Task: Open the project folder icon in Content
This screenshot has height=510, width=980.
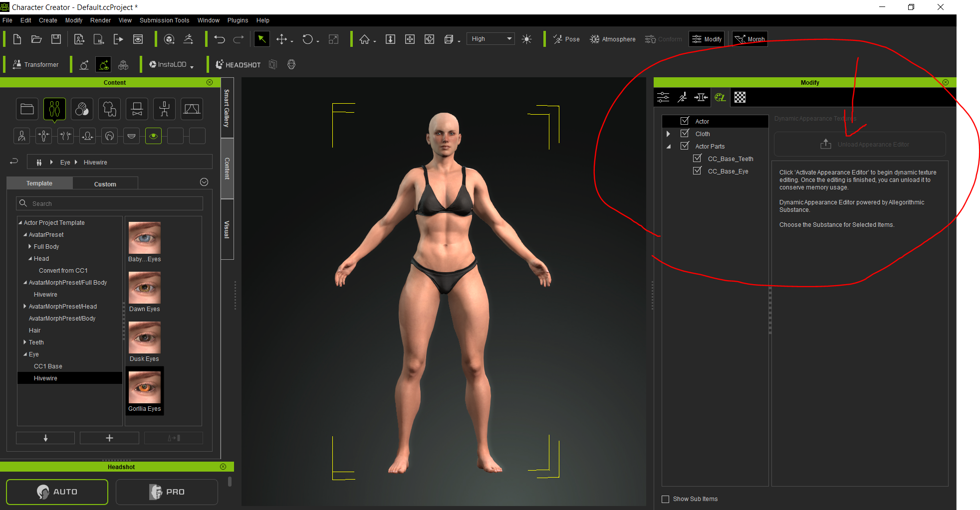Action: pos(27,109)
